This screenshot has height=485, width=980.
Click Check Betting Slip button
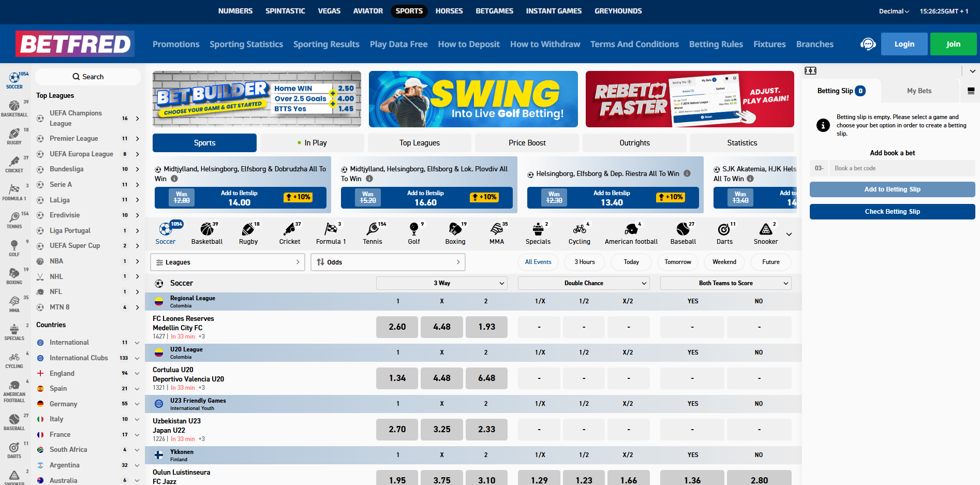pos(893,212)
